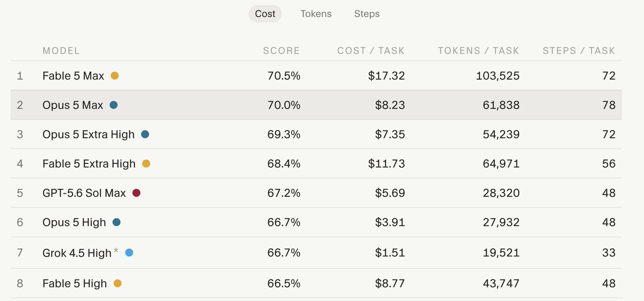
Task: Click the teal dot beside Opus 5 High
Action: pos(116,222)
